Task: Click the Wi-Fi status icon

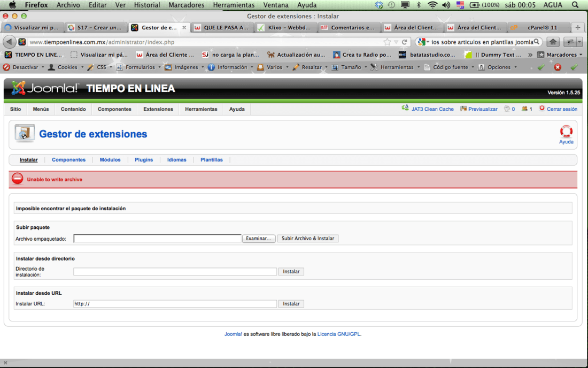Action: (432, 5)
